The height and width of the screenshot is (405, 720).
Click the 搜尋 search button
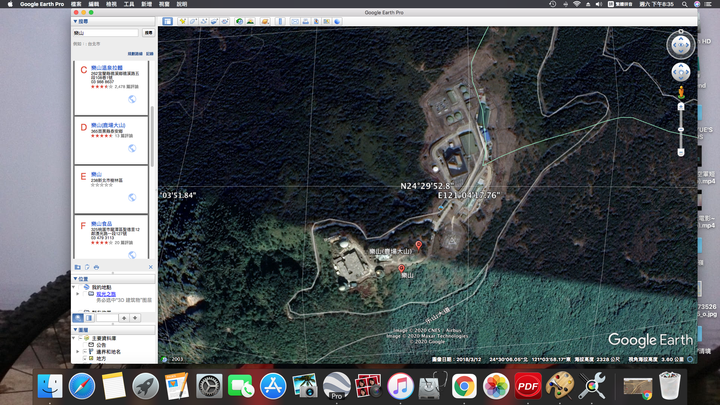coord(147,33)
